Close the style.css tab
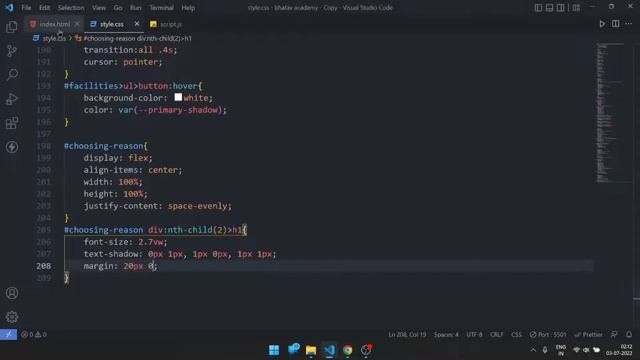This screenshot has height=360, width=640. [x=137, y=24]
